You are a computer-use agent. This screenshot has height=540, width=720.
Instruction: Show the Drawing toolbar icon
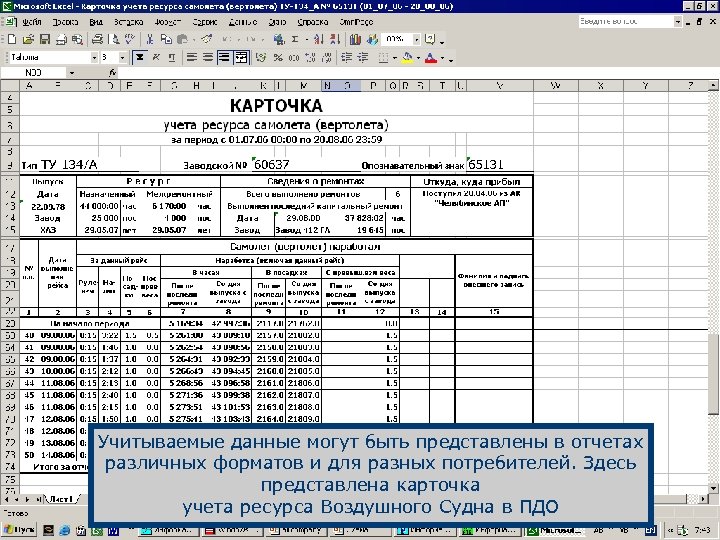pos(371,39)
